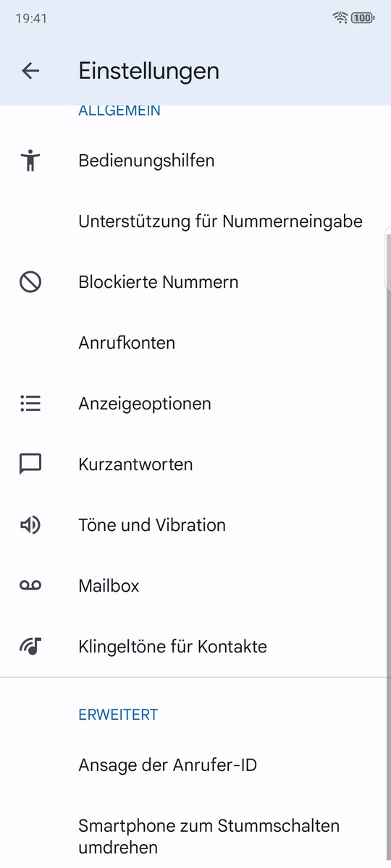This screenshot has width=391, height=868.
Task: Open Klingeltöne für Kontakte
Action: click(195, 646)
